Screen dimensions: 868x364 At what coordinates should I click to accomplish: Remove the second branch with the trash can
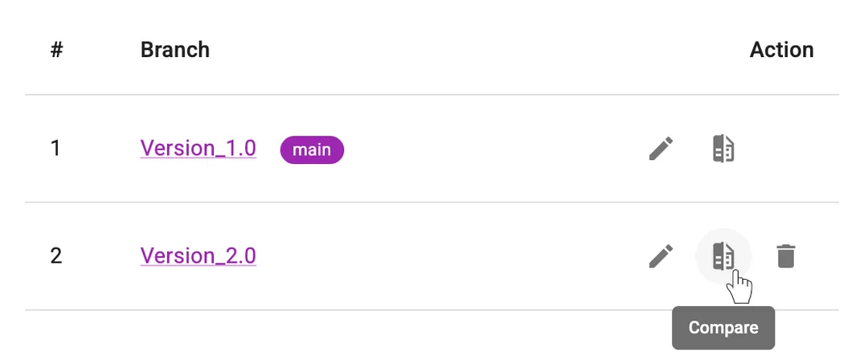click(785, 256)
